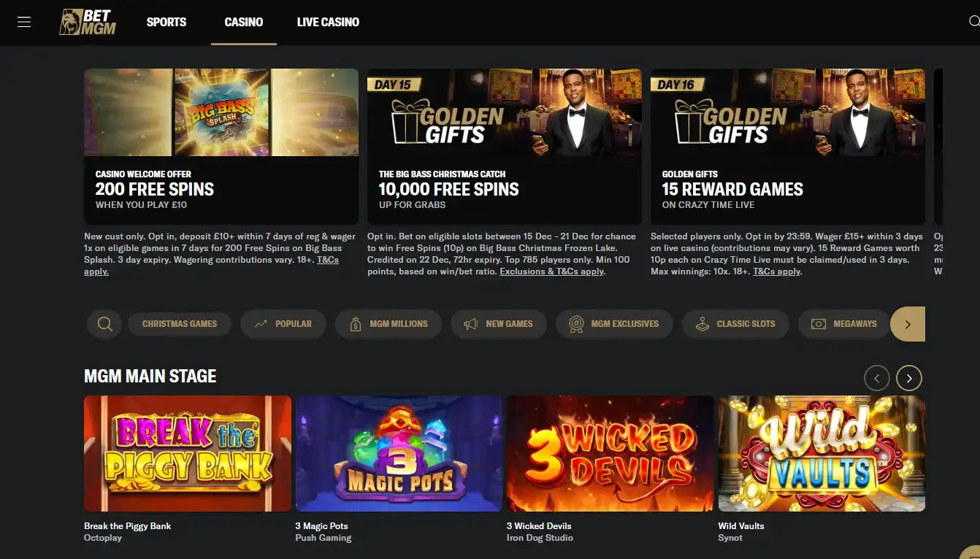The width and height of the screenshot is (980, 559).
Task: Select New Games megaphone filter
Action: point(499,324)
